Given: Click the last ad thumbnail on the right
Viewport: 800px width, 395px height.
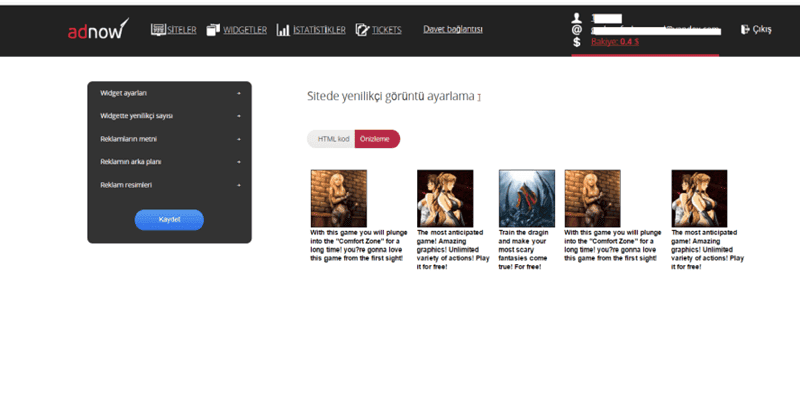Looking at the screenshot, I should click(699, 198).
